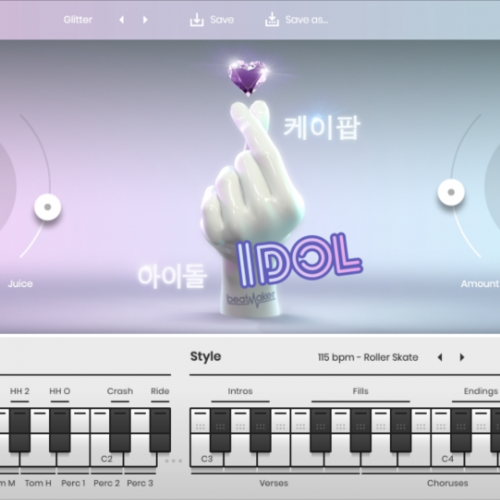Select the Intros section label
500x500 pixels.
click(x=240, y=391)
